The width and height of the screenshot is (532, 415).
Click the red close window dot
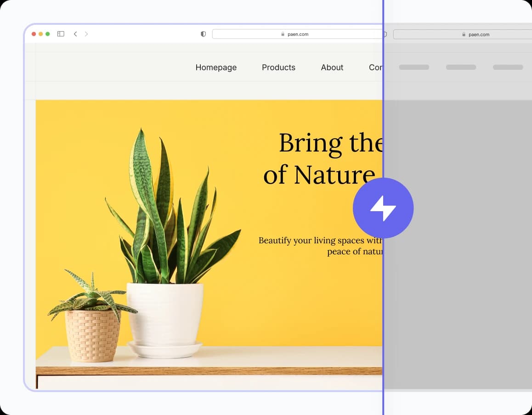34,34
